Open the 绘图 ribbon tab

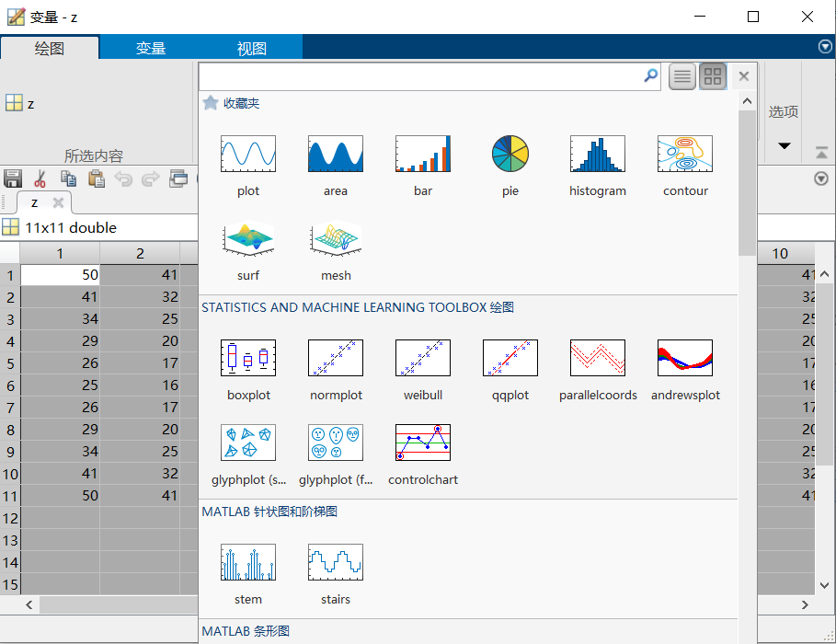(50, 49)
